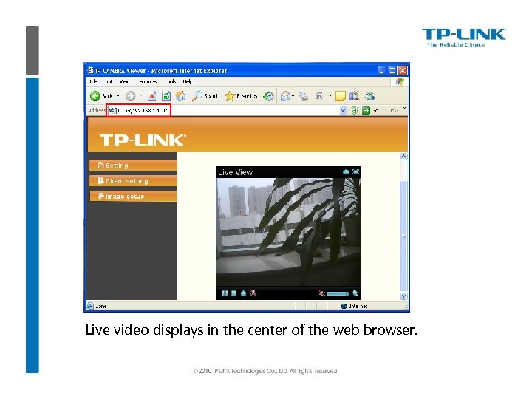Open the Back button history dropdown arrow
Image resolution: width=532 pixels, height=399 pixels.
(x=118, y=96)
